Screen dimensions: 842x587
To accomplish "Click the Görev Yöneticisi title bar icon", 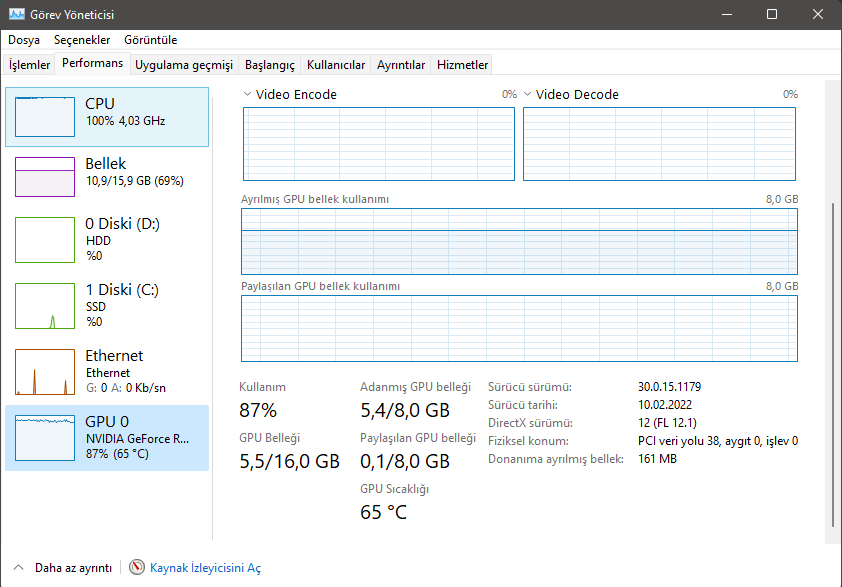I will (17, 15).
